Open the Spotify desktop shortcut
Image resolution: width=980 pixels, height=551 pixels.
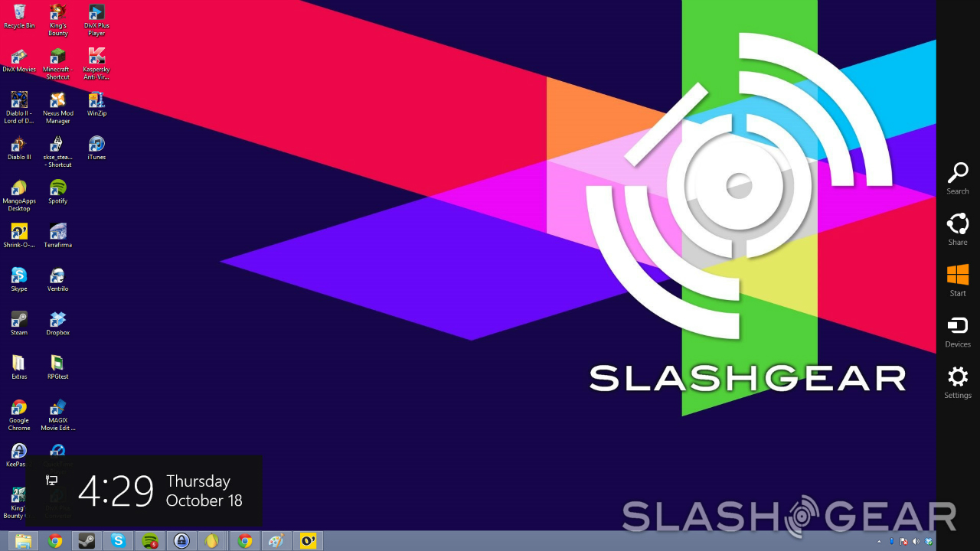(x=57, y=192)
